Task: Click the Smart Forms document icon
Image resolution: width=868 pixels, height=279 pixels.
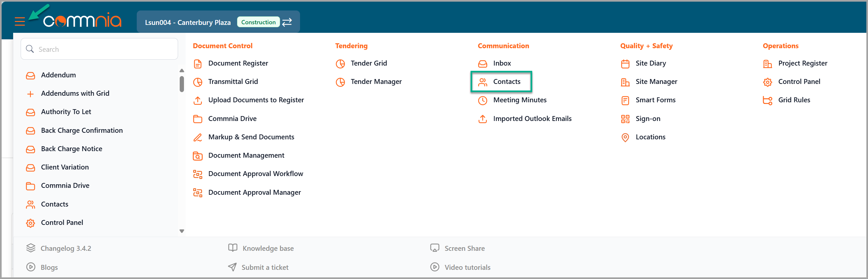Action: [625, 100]
